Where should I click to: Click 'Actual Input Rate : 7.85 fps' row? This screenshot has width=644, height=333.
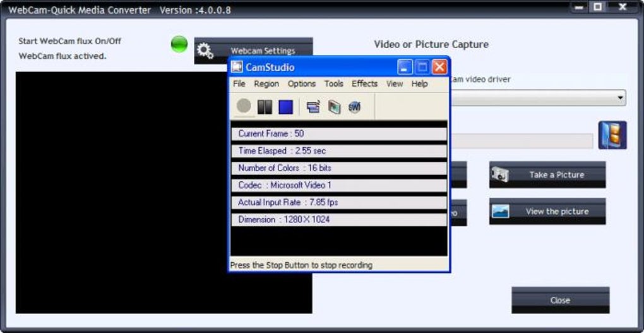339,202
